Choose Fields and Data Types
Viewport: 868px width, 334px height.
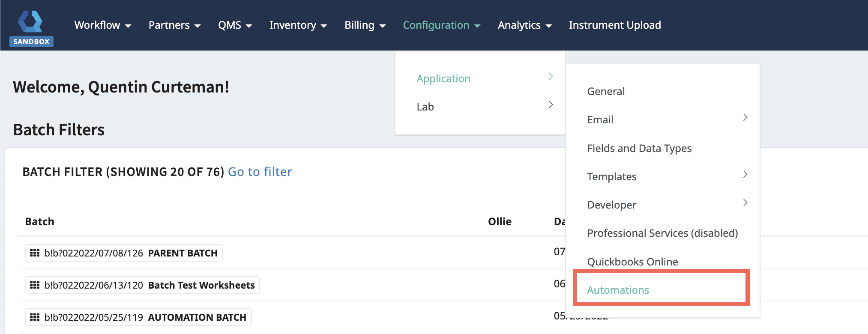click(x=639, y=148)
